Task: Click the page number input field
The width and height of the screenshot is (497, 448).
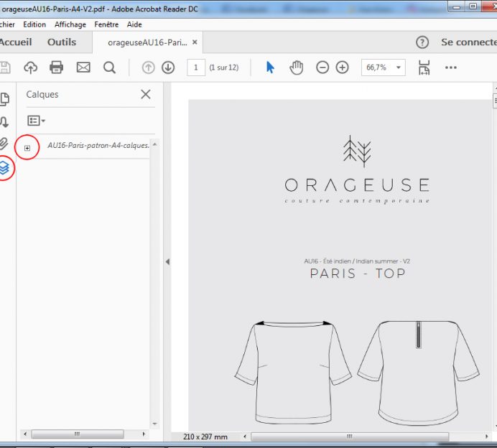Action: tap(196, 67)
